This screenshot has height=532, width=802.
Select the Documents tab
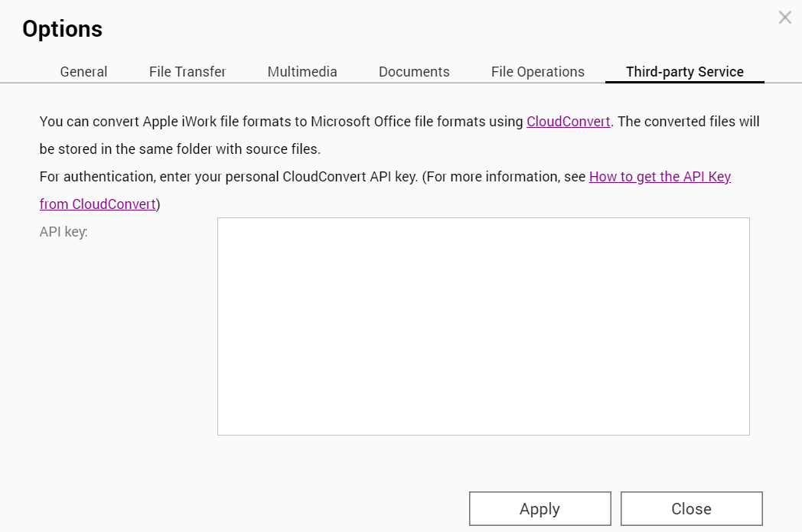click(414, 72)
